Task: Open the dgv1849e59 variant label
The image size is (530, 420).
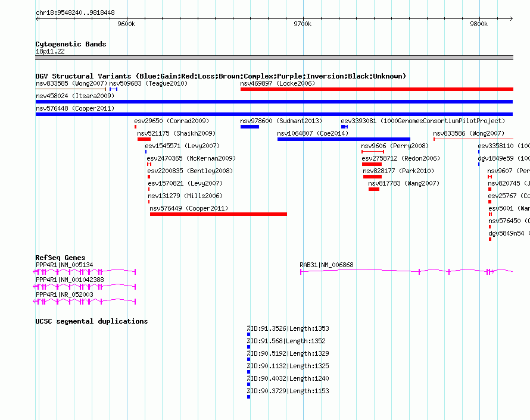Action: coord(504,158)
